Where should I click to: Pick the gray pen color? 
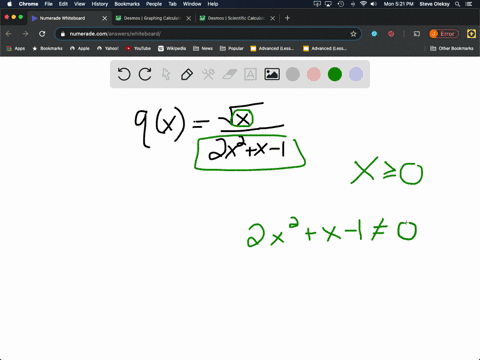[x=293, y=74]
